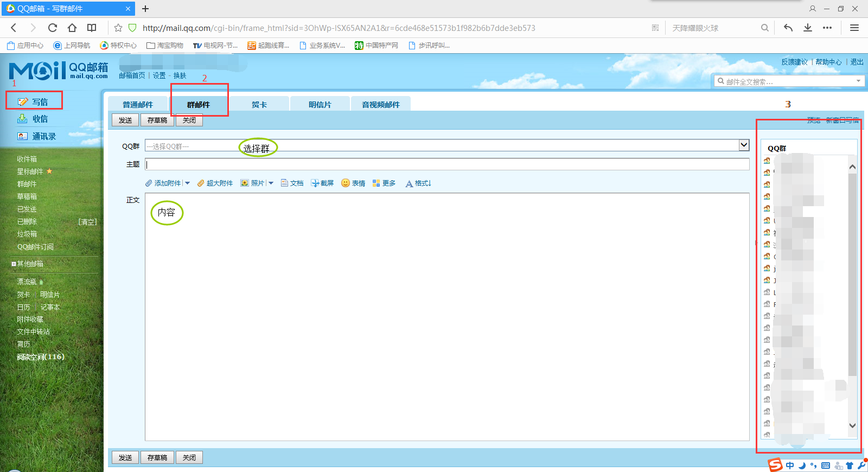Click the bottom 发送 send button
The height and width of the screenshot is (472, 868).
[x=125, y=457]
